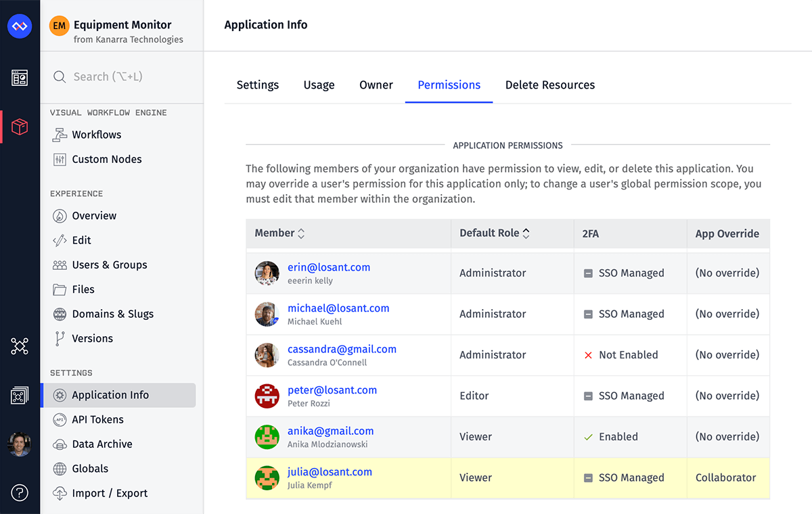Open Workflows in the sidebar

(x=96, y=135)
